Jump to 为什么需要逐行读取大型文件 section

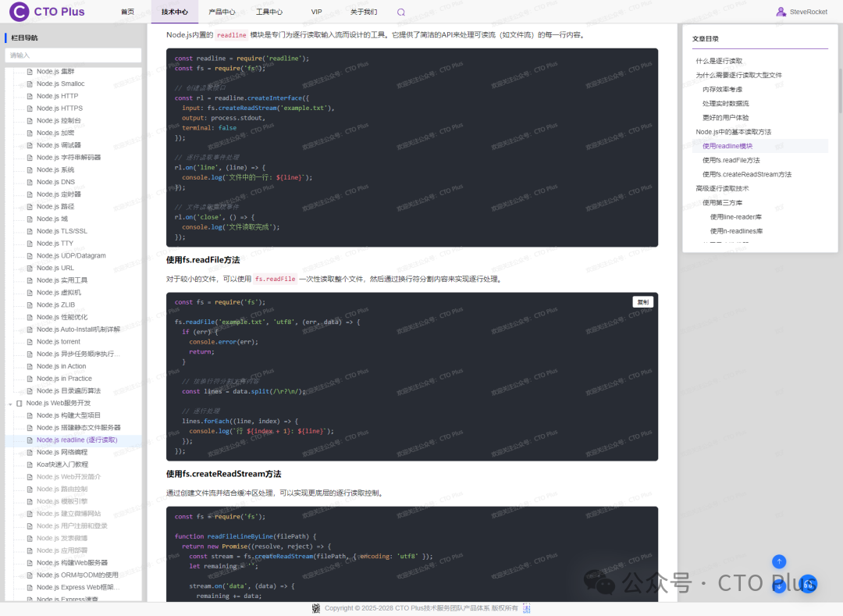(738, 75)
